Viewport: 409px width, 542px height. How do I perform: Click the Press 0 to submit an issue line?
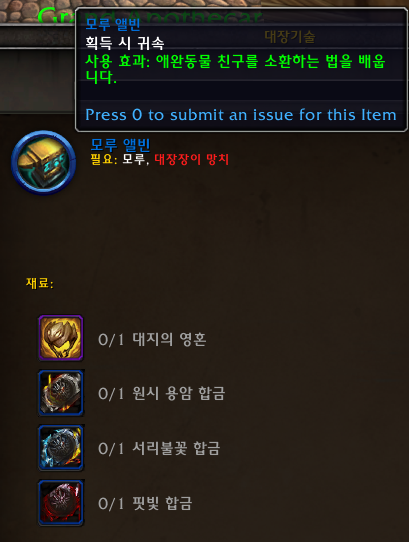(241, 115)
